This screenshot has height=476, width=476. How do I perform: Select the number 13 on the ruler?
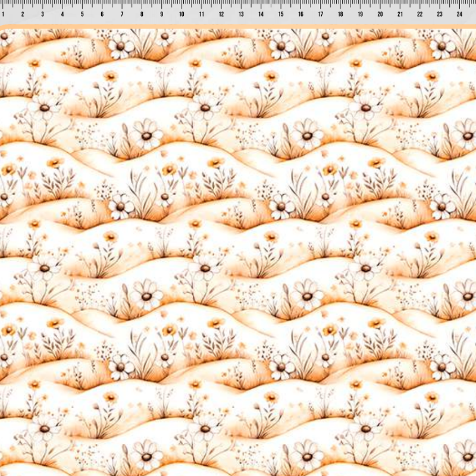(241, 14)
